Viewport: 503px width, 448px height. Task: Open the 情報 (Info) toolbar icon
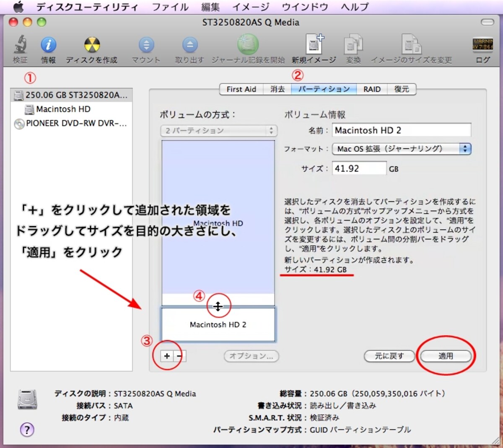point(48,44)
